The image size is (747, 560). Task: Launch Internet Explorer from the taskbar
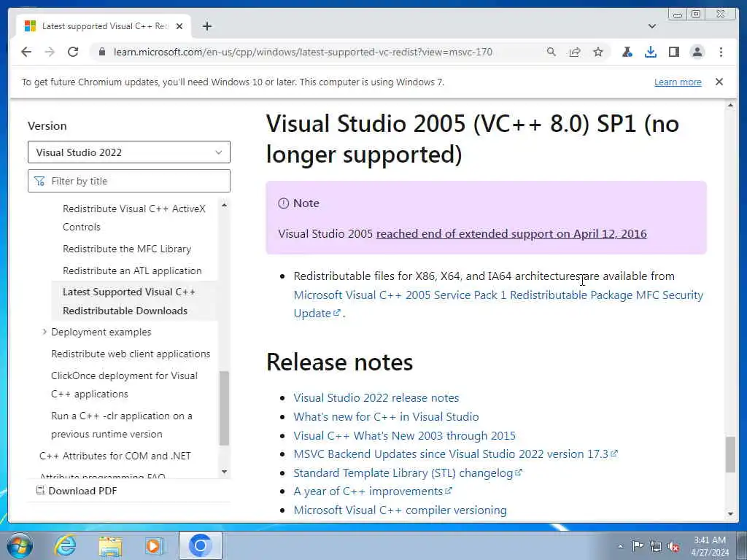[65, 545]
